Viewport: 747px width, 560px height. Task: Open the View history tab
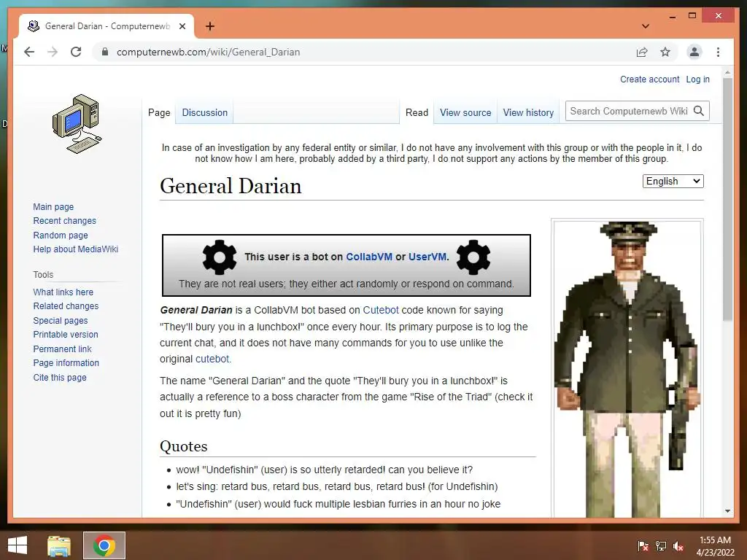click(x=528, y=113)
